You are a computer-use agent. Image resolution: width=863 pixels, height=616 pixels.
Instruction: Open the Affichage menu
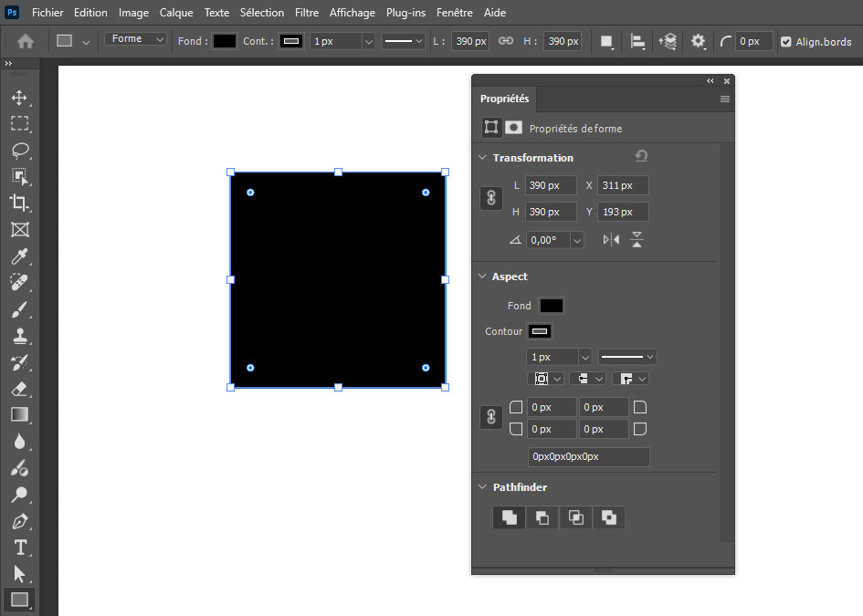353,13
